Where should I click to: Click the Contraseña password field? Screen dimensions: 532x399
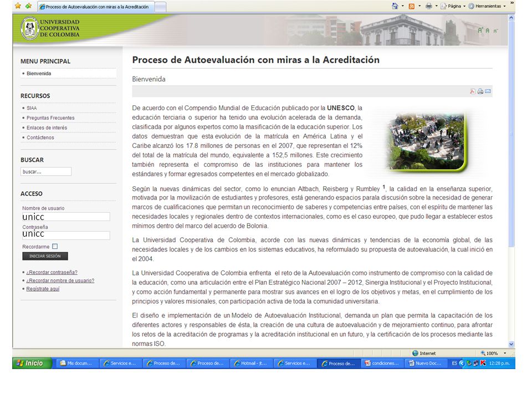click(x=66, y=235)
